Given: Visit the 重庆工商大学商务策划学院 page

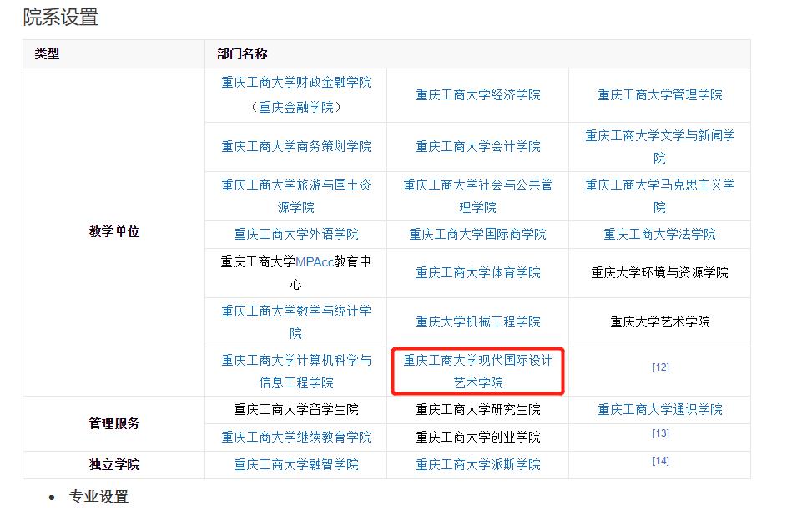Looking at the screenshot, I should pyautogui.click(x=295, y=147).
